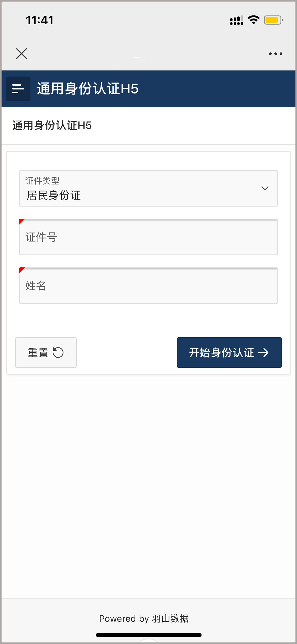Open the ellipsis options menu
The width and height of the screenshot is (297, 644).
275,53
